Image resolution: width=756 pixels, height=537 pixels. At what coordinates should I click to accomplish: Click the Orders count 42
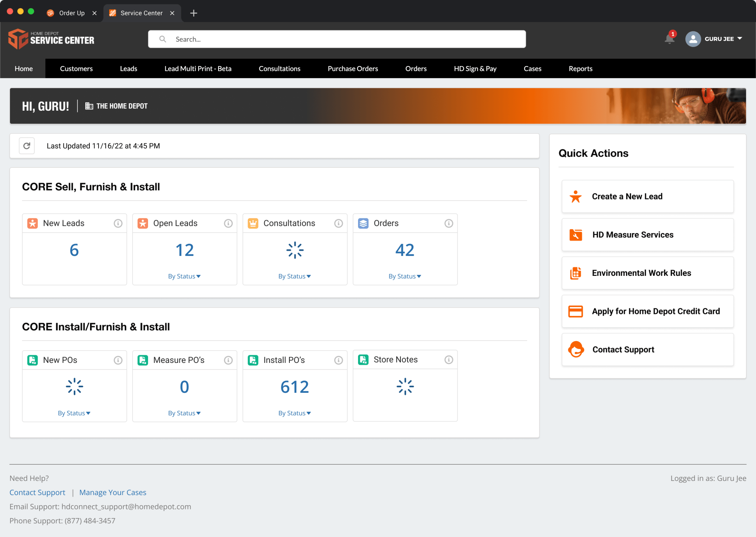[x=405, y=250]
